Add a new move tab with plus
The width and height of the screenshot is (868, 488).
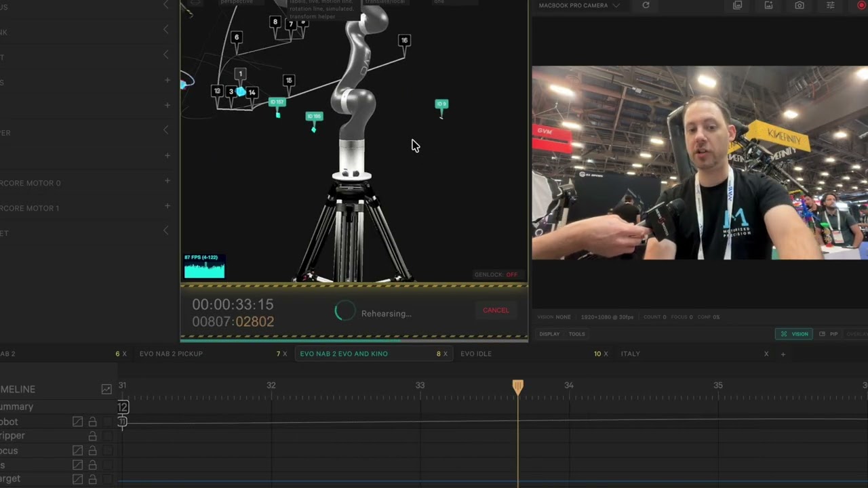click(783, 354)
